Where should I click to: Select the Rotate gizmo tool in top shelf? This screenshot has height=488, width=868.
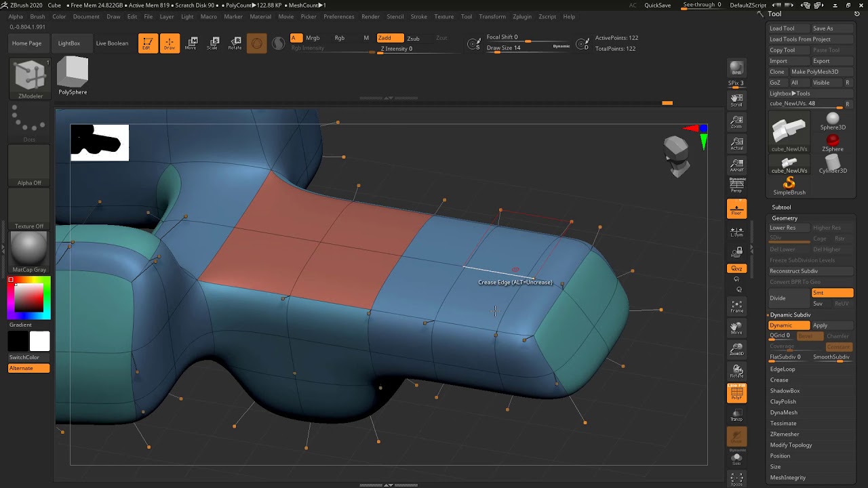[x=235, y=43]
